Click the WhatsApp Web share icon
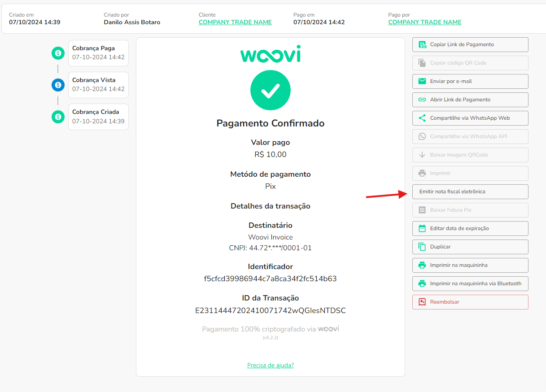 point(422,118)
